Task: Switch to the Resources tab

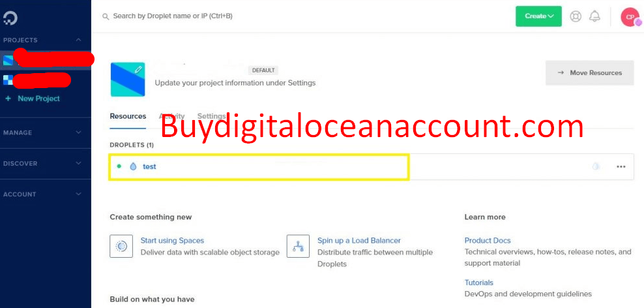Action: click(x=128, y=116)
